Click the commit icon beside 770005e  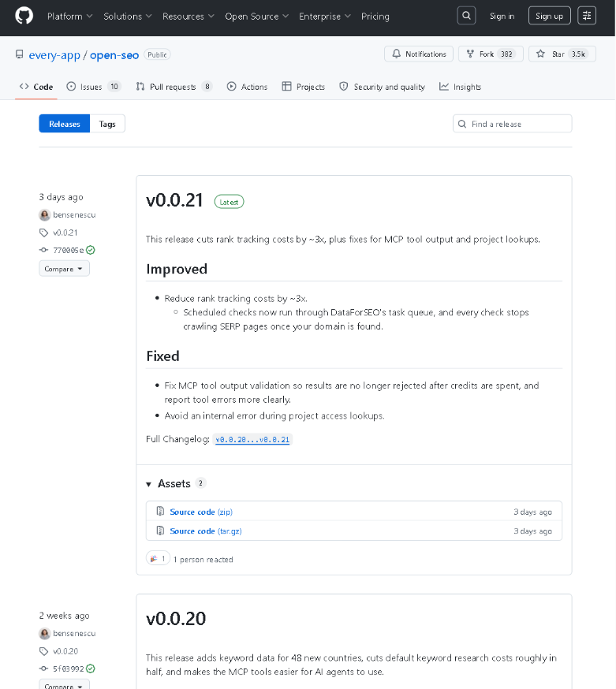[43, 250]
